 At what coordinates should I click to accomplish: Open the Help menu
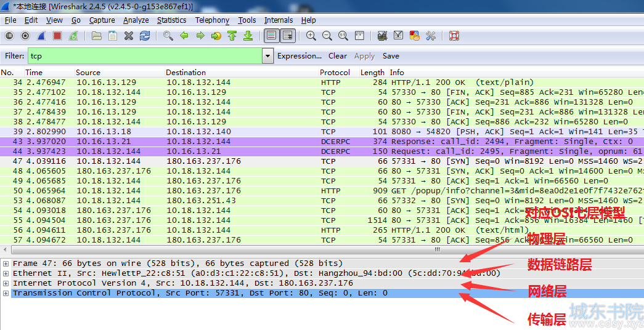point(309,20)
